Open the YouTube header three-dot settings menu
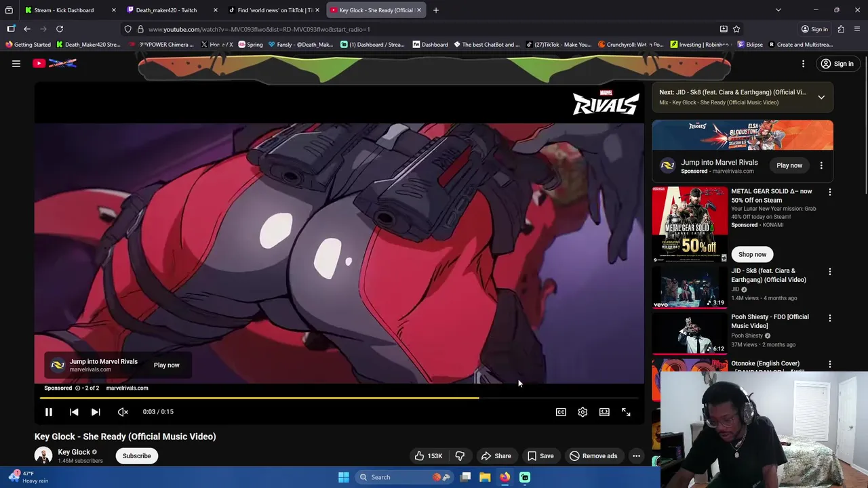The width and height of the screenshot is (868, 488). pyautogui.click(x=803, y=64)
